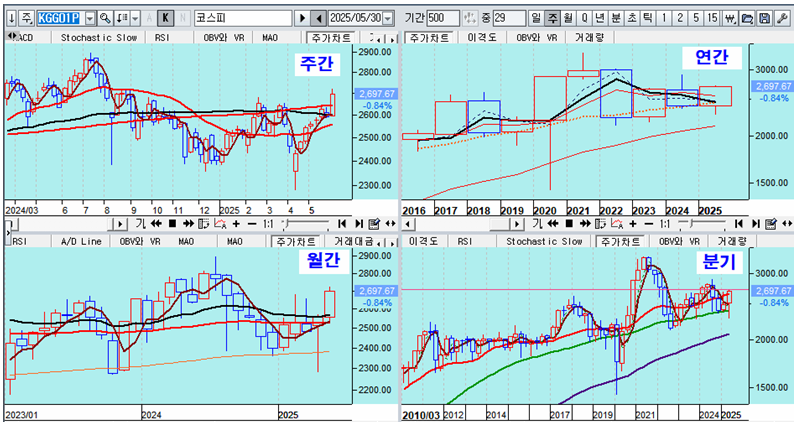Viewport: 799px width, 422px height.
Task: Click the 기간 500 input field
Action: (x=443, y=18)
